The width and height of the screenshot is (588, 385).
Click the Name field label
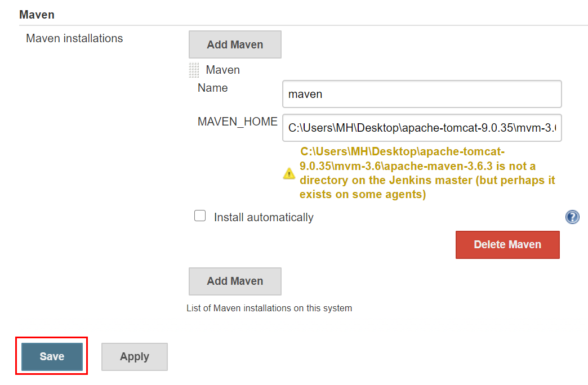click(x=213, y=88)
